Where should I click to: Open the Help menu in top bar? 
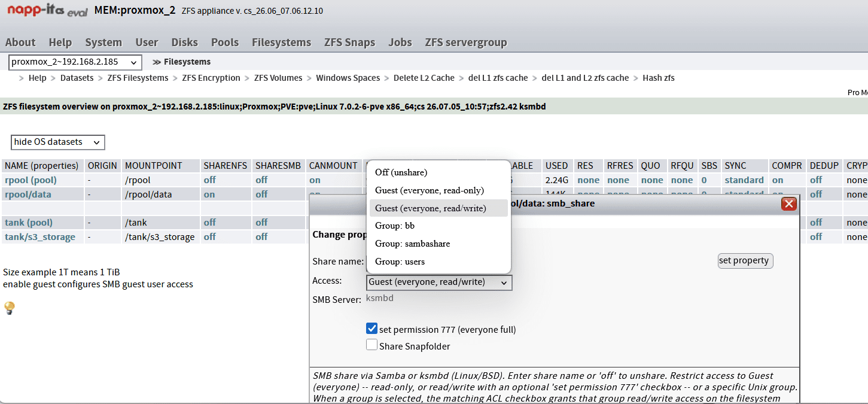(60, 42)
